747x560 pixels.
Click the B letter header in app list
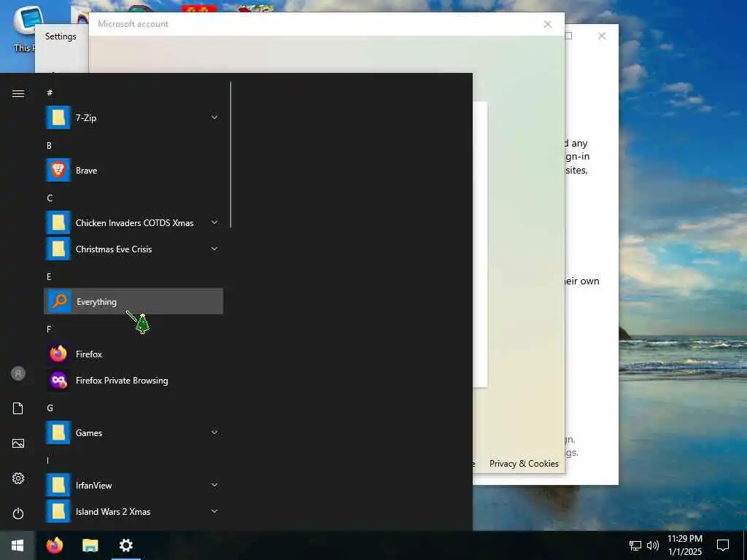(49, 146)
